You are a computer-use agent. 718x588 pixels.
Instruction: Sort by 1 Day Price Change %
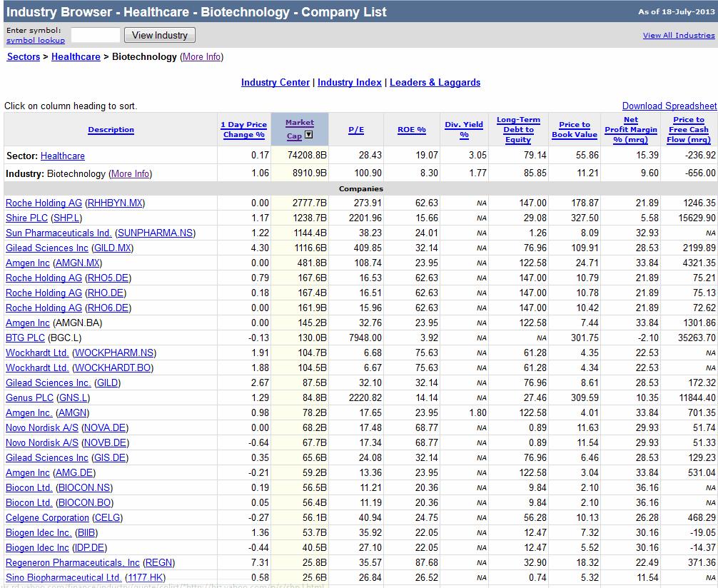[243, 129]
